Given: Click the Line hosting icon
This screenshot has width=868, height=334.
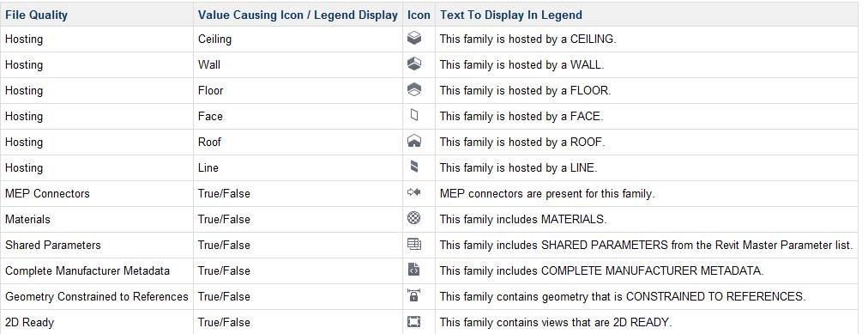Looking at the screenshot, I should tap(414, 167).
